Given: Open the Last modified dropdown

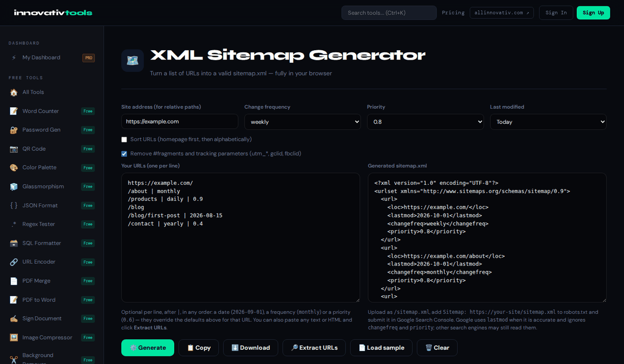Looking at the screenshot, I should click(548, 122).
